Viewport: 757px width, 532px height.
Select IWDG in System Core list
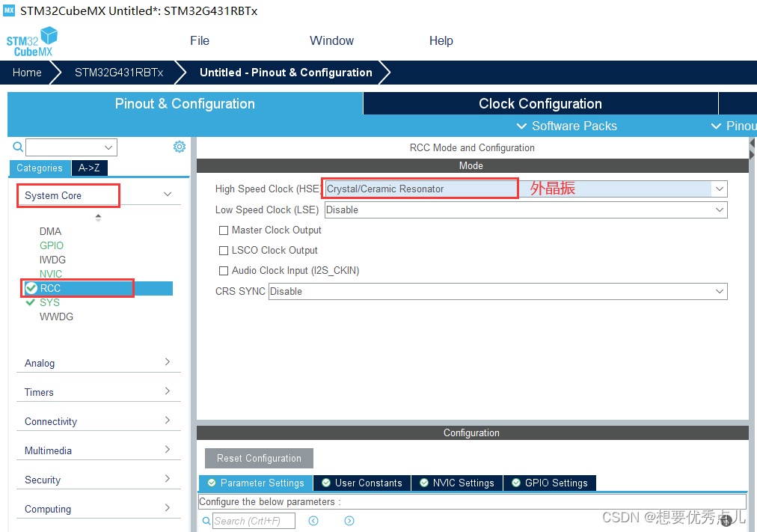52,260
